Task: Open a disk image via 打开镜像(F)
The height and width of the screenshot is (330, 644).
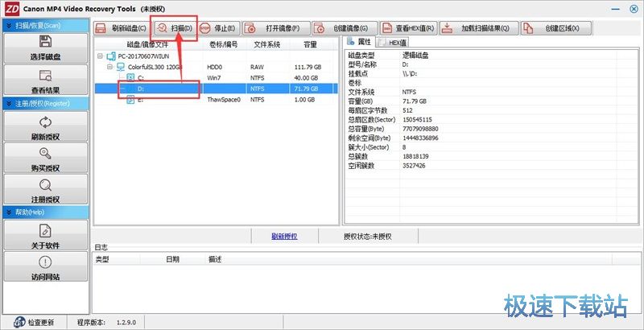Action: coord(276,28)
